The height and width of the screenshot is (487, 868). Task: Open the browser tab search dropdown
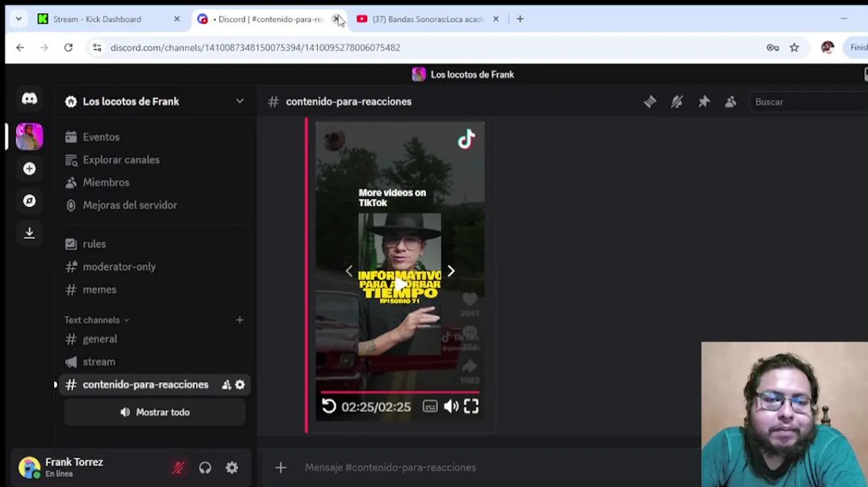18,19
